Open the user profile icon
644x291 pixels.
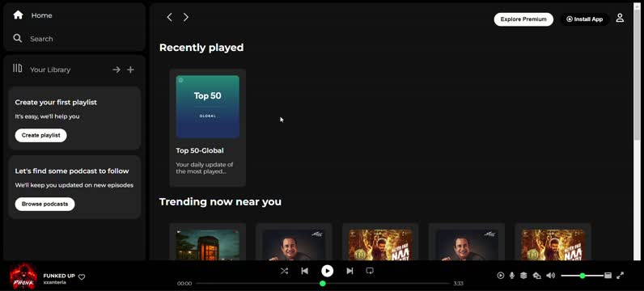[620, 18]
